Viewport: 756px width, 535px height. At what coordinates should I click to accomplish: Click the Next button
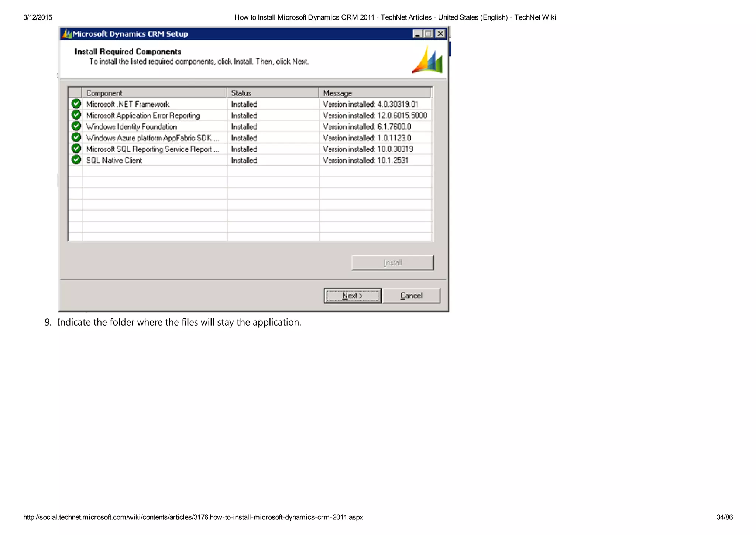click(353, 296)
